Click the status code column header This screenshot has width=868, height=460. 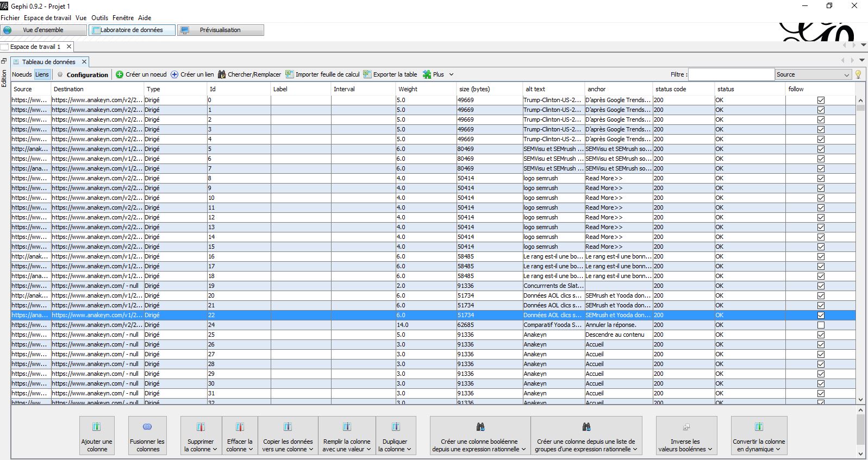click(x=684, y=89)
